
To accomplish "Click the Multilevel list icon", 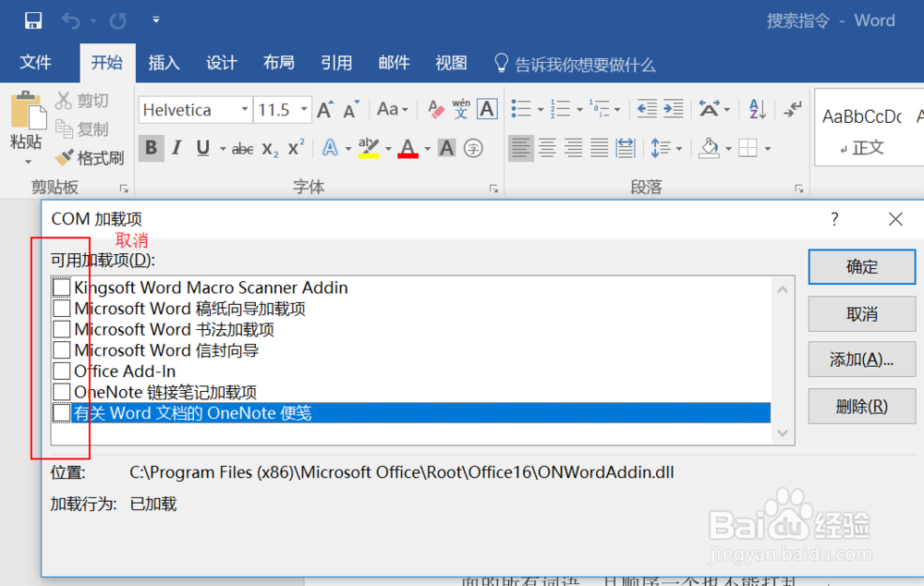I will pos(600,109).
